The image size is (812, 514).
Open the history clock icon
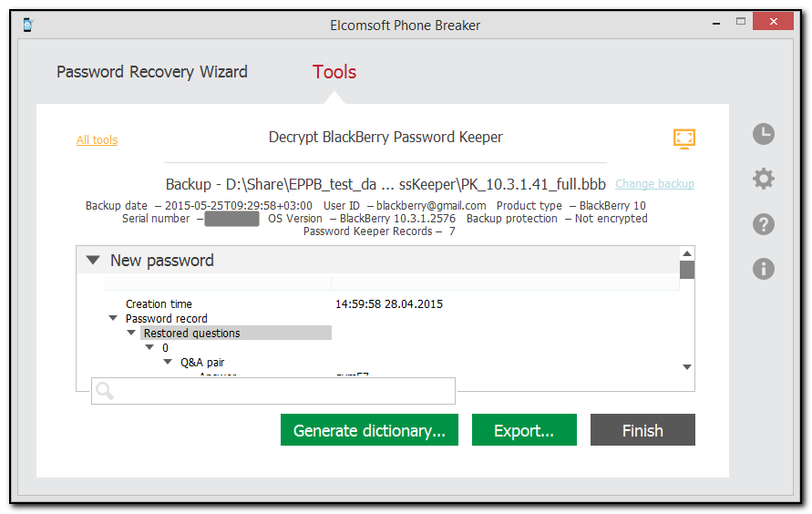coord(764,135)
